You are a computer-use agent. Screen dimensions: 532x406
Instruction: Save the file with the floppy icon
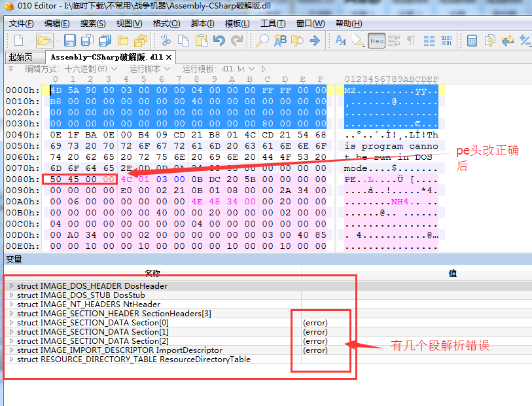click(x=70, y=41)
